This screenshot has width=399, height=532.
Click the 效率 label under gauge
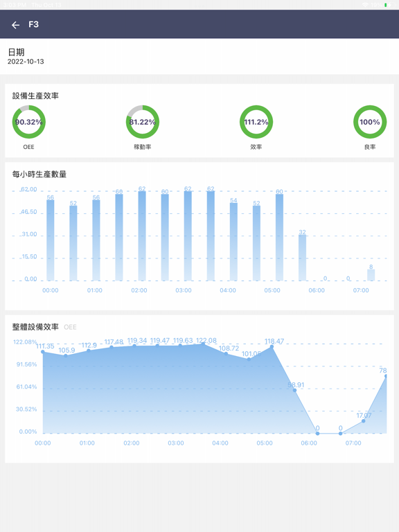(x=256, y=147)
